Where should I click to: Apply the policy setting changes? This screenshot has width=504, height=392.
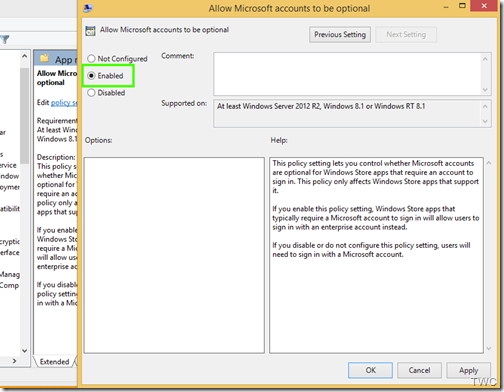point(468,370)
